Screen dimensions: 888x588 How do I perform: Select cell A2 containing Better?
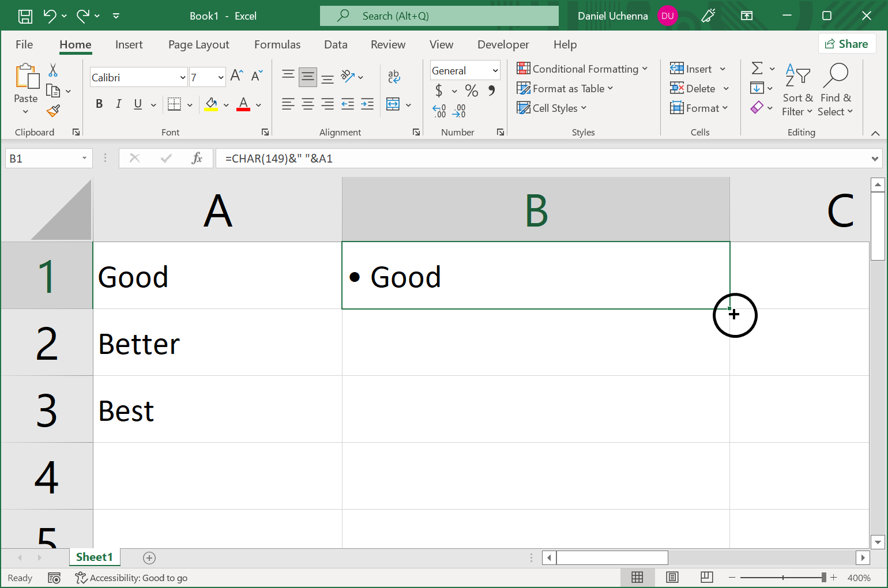(x=217, y=343)
